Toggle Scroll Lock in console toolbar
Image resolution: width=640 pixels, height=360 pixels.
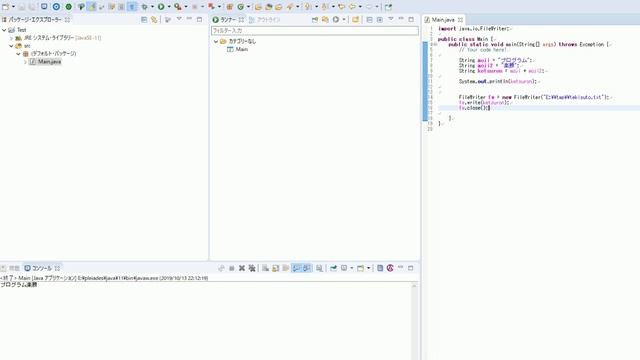[276, 268]
